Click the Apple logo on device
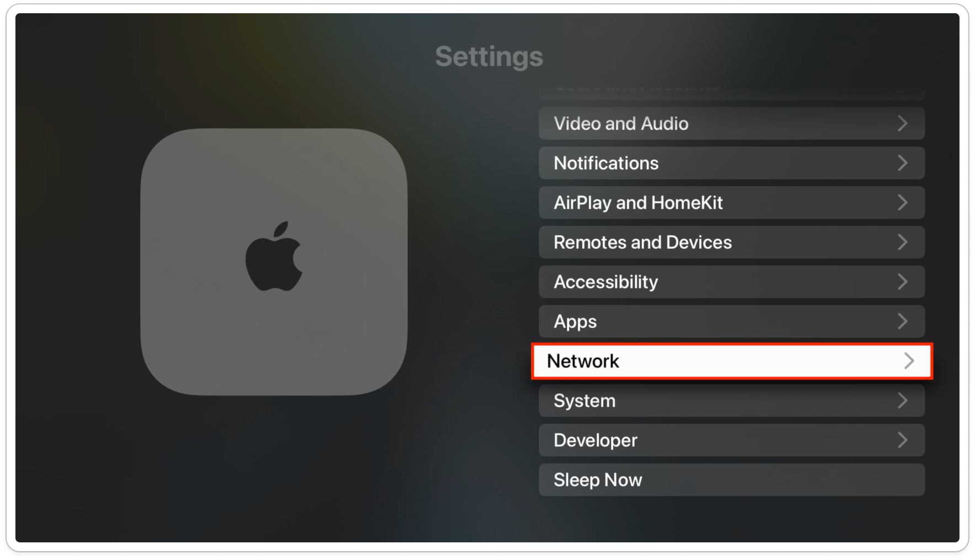The width and height of the screenshot is (975, 560). (274, 256)
